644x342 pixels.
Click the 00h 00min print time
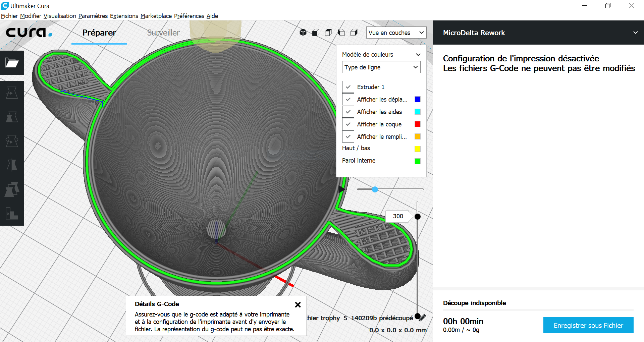pos(463,321)
